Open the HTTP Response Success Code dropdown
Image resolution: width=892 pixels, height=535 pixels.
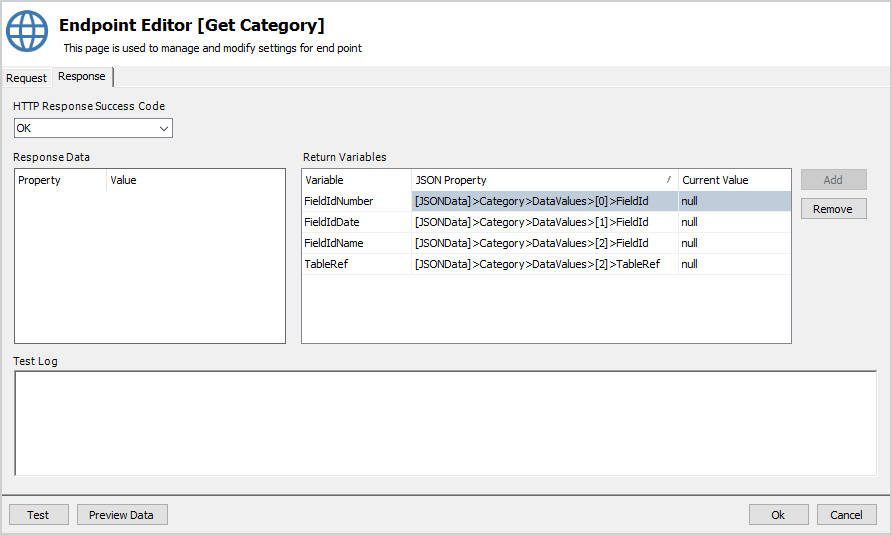coord(93,128)
